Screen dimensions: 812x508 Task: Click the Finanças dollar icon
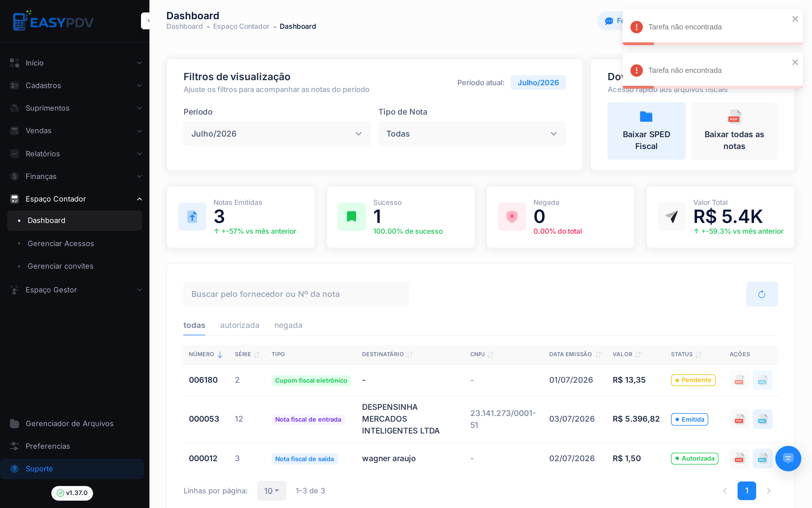coord(14,176)
